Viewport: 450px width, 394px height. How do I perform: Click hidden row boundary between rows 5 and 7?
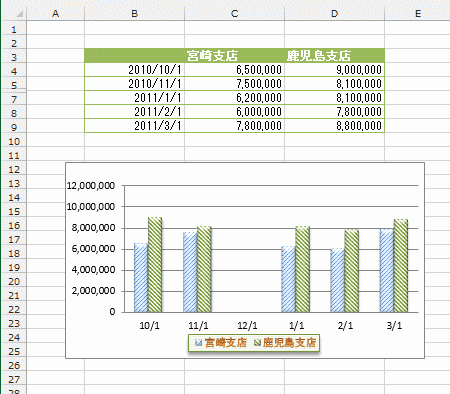(x=14, y=91)
